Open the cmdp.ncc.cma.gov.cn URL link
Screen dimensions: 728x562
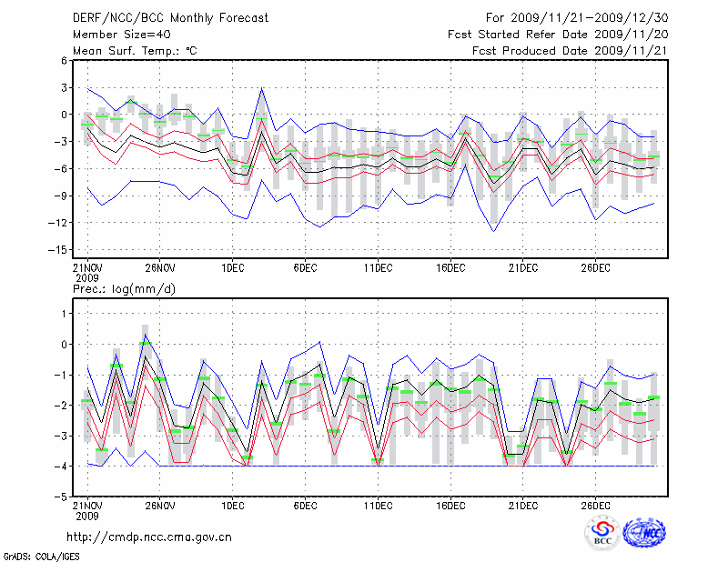[x=149, y=537]
